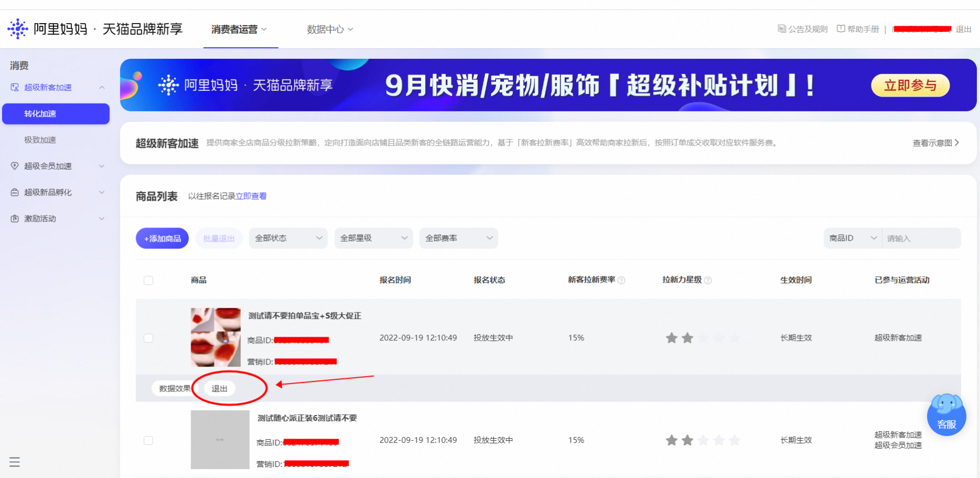Click 数据效果 under the lipstick product
980x478 pixels.
click(175, 389)
